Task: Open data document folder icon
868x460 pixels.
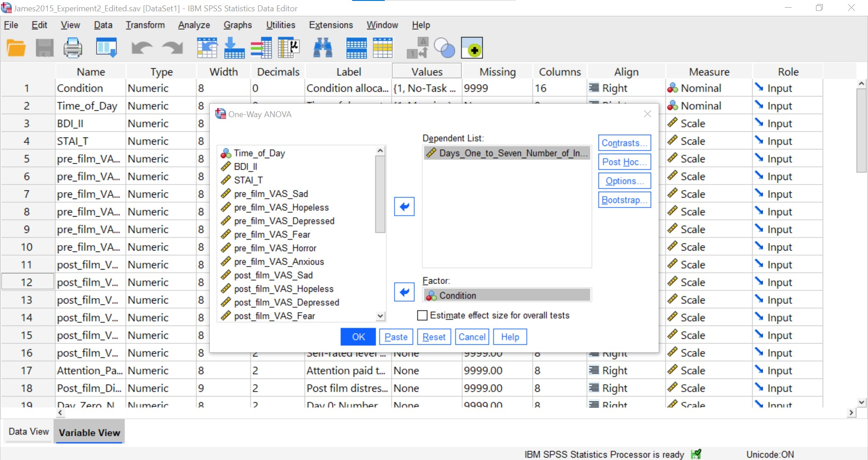Action: [16, 48]
